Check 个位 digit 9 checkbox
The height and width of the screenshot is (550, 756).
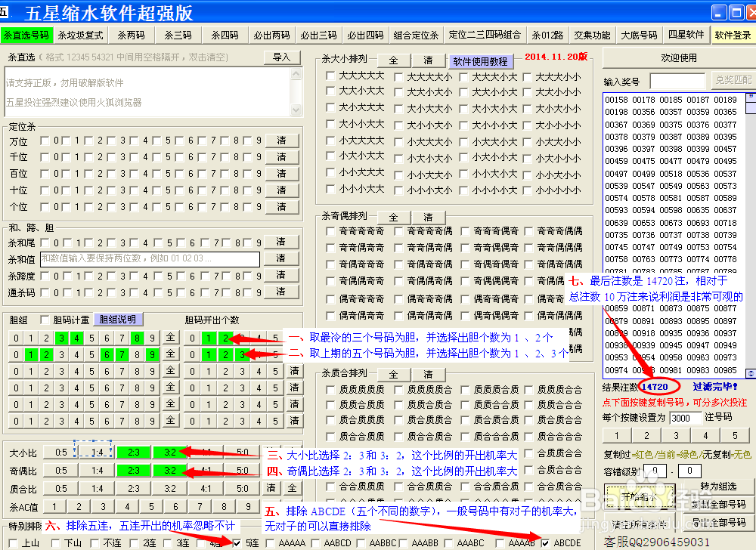pos(248,207)
